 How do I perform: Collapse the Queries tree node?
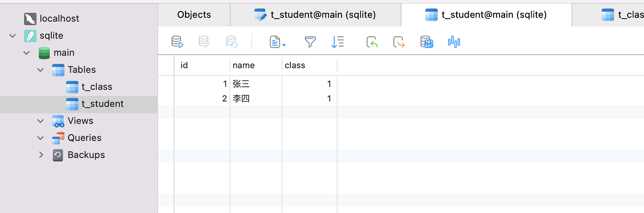tap(40, 138)
